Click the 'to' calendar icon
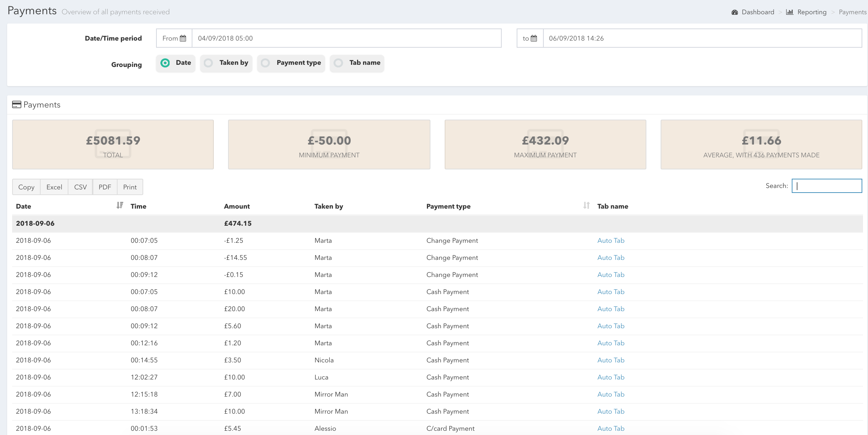Viewport: 868px width, 435px height. click(x=534, y=38)
